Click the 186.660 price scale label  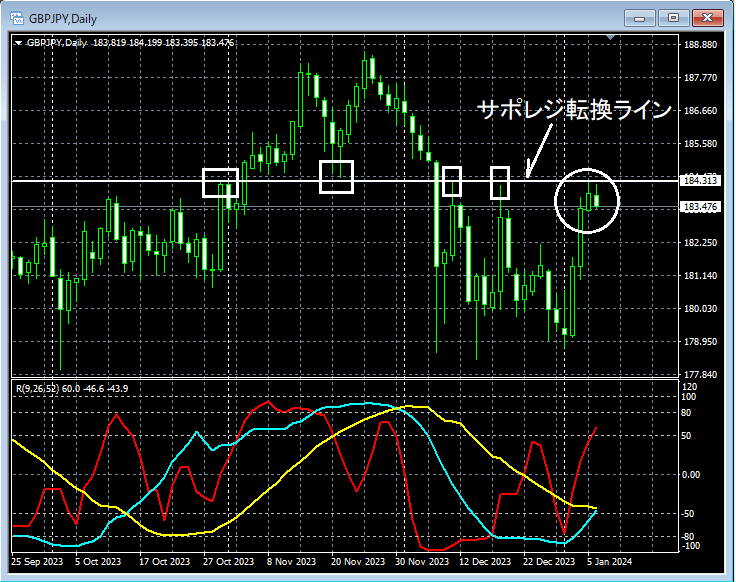700,111
